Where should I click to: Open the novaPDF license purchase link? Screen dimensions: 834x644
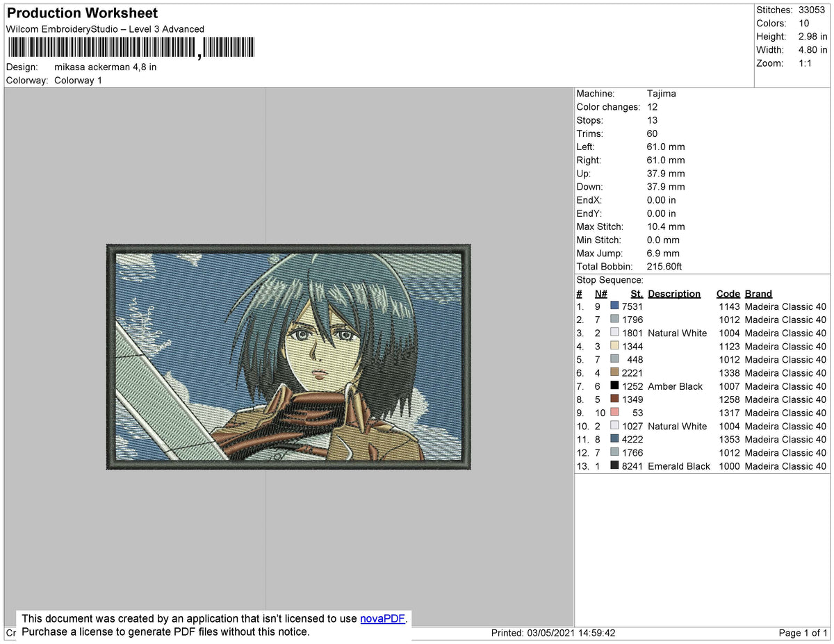point(382,618)
